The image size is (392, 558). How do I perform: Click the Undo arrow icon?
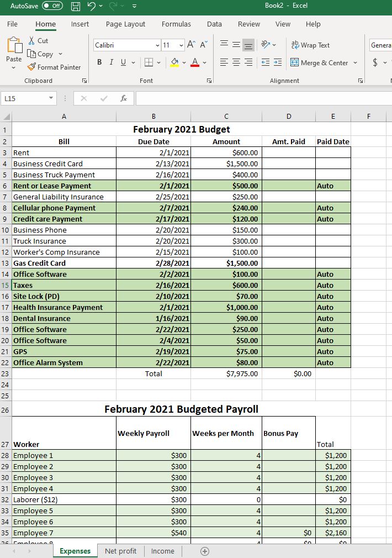coord(92,6)
